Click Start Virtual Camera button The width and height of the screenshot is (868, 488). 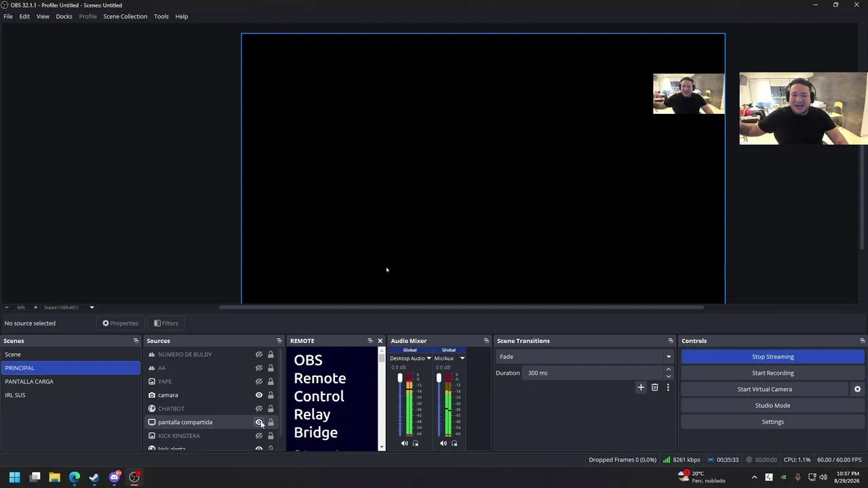pos(764,389)
